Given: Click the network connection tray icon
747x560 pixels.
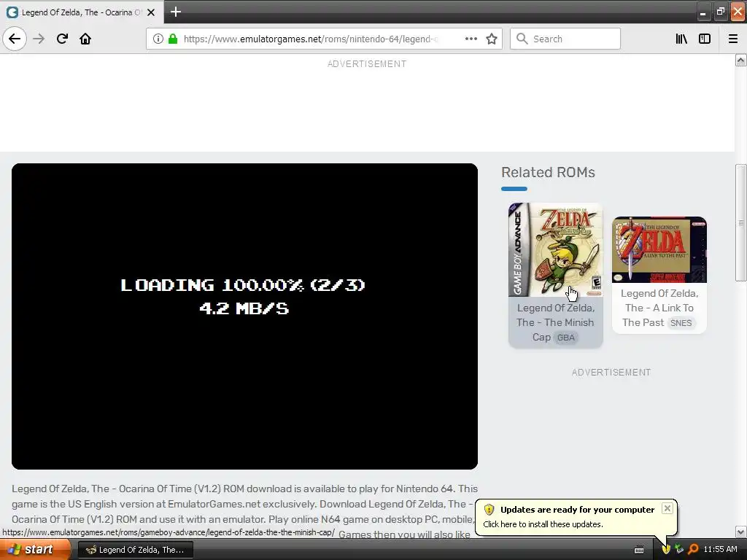Looking at the screenshot, I should pyautogui.click(x=679, y=550).
